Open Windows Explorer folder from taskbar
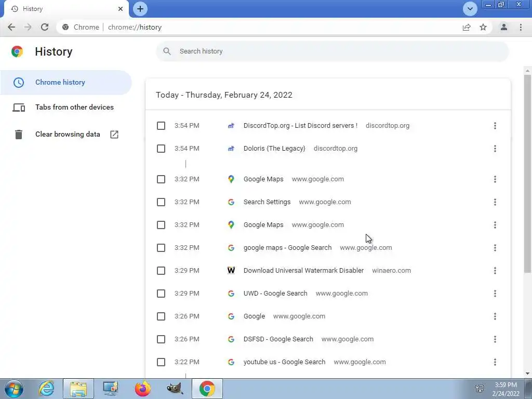 [x=78, y=389]
